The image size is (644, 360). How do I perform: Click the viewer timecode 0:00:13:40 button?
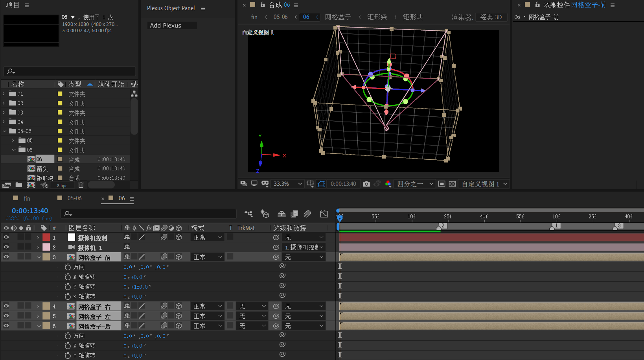point(343,184)
